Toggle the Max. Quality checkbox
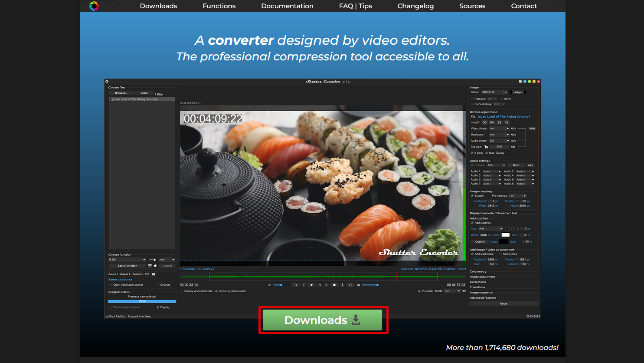Screen dimensions: 644x363 click(487, 153)
